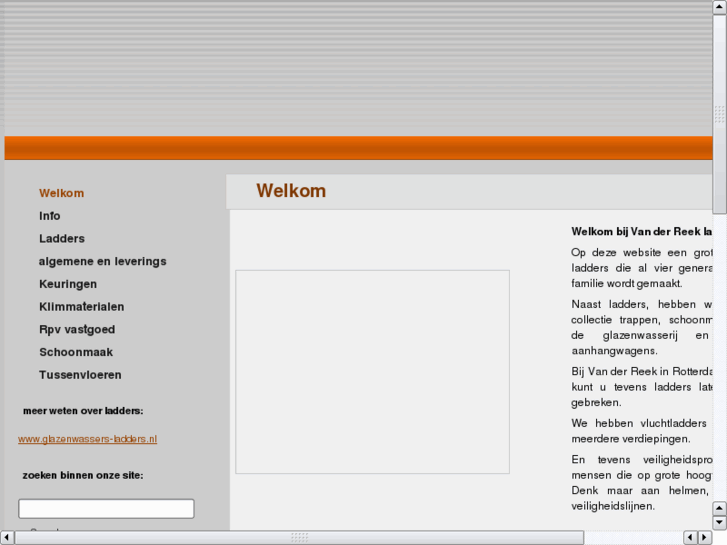This screenshot has width=727, height=545.
Task: Go to Ladders page
Action: tap(62, 239)
